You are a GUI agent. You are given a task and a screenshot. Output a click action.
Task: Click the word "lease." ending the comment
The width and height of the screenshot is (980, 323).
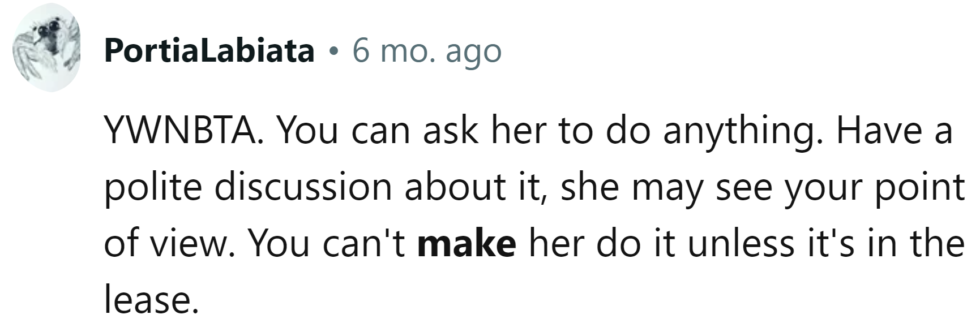click(x=152, y=300)
